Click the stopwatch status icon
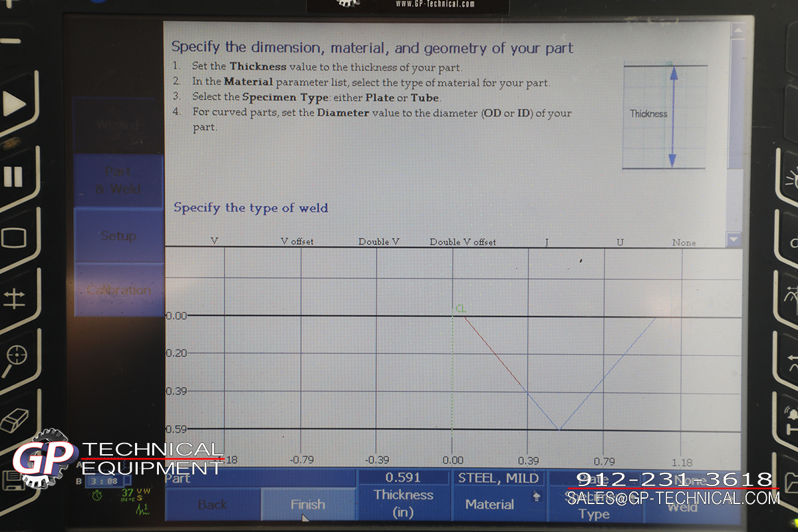The height and width of the screenshot is (532, 798). 97,495
